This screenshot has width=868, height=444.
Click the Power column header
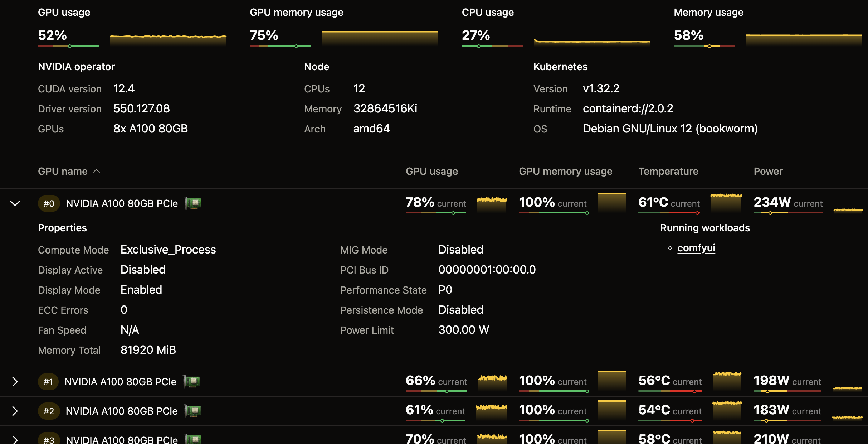click(768, 171)
